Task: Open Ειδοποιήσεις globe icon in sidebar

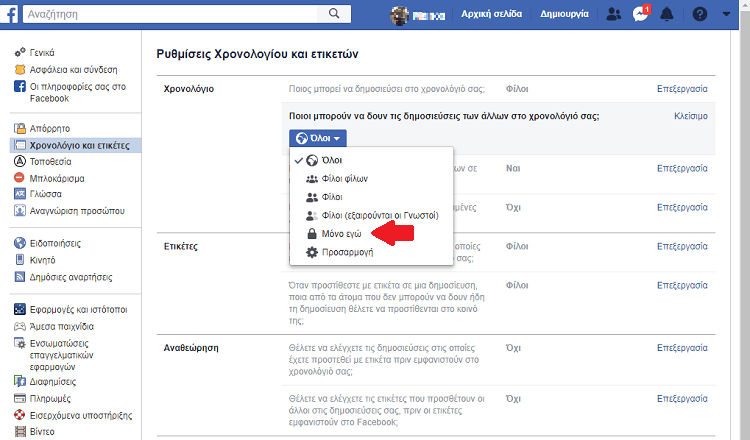Action: [x=20, y=243]
